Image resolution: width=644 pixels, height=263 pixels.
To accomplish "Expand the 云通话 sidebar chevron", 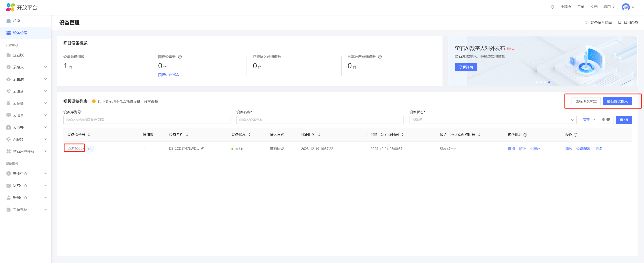I will [46, 91].
